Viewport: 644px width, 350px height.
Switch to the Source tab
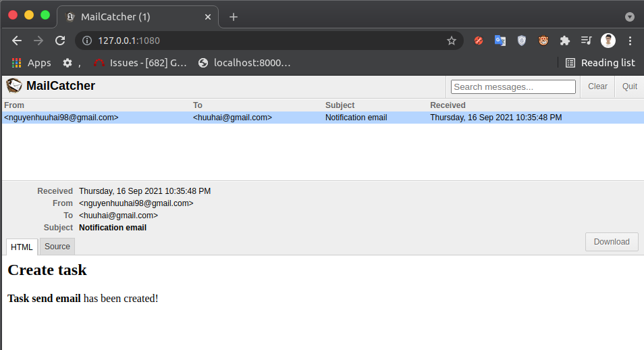[57, 247]
